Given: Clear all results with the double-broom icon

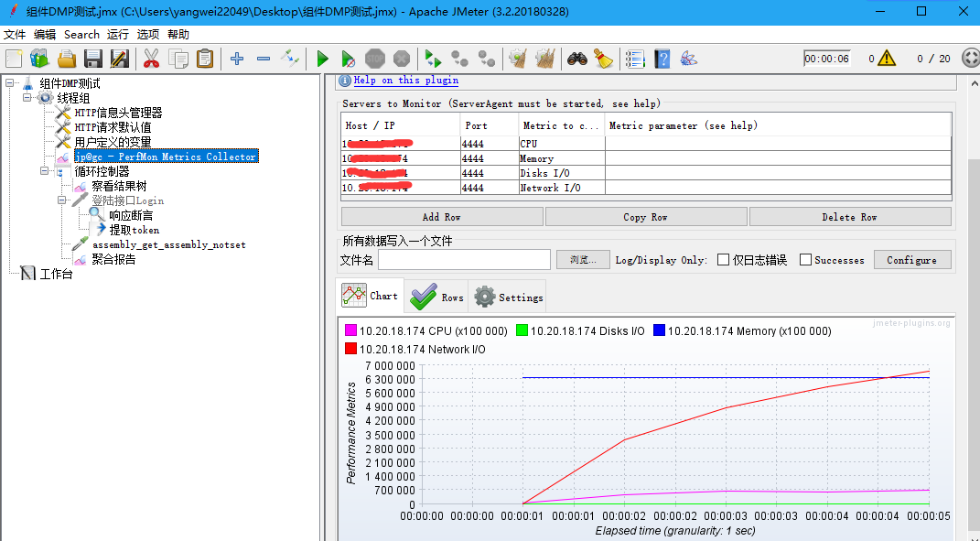Looking at the screenshot, I should click(544, 59).
